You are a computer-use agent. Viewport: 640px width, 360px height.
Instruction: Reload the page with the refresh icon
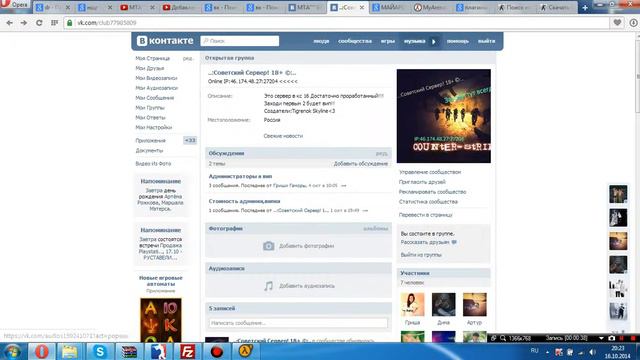[39, 23]
